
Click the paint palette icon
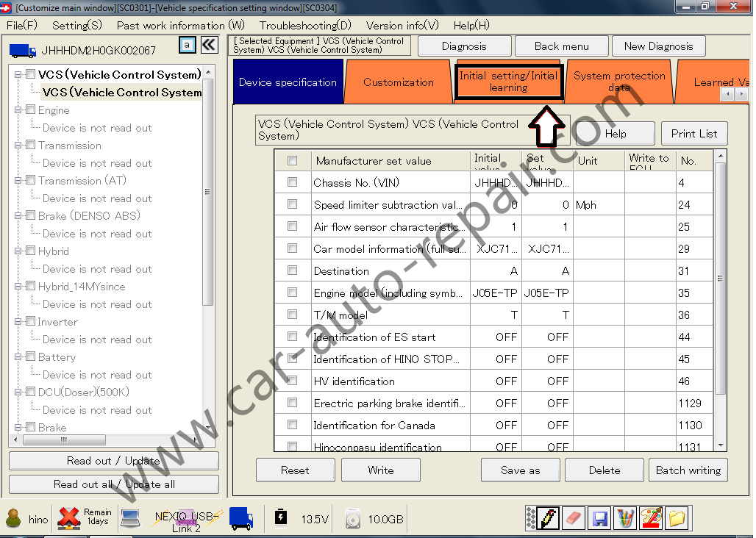click(x=651, y=518)
